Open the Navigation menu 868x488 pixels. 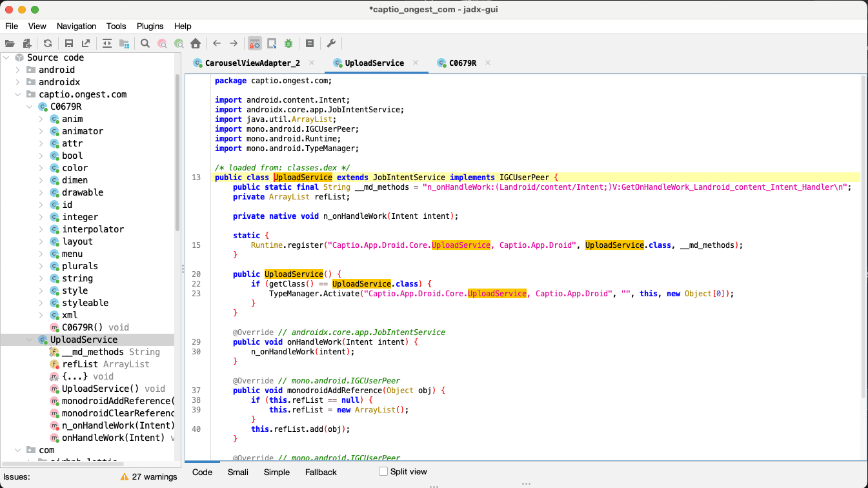click(x=76, y=26)
